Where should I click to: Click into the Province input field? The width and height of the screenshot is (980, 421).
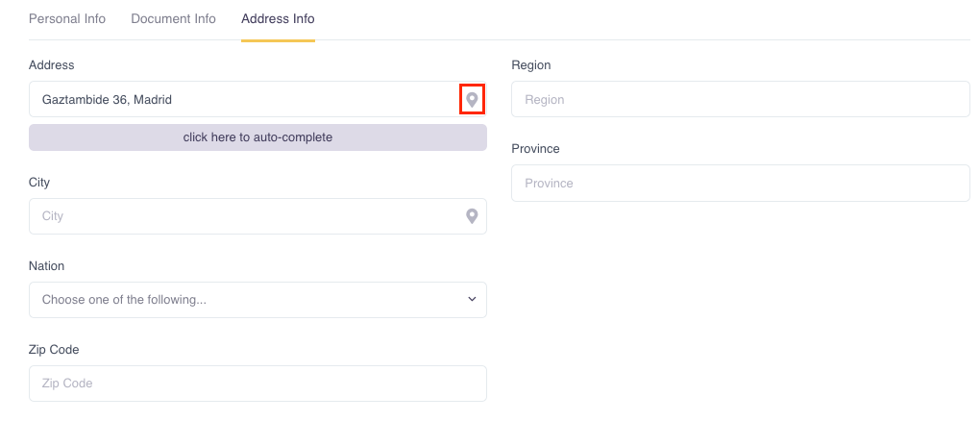(740, 183)
